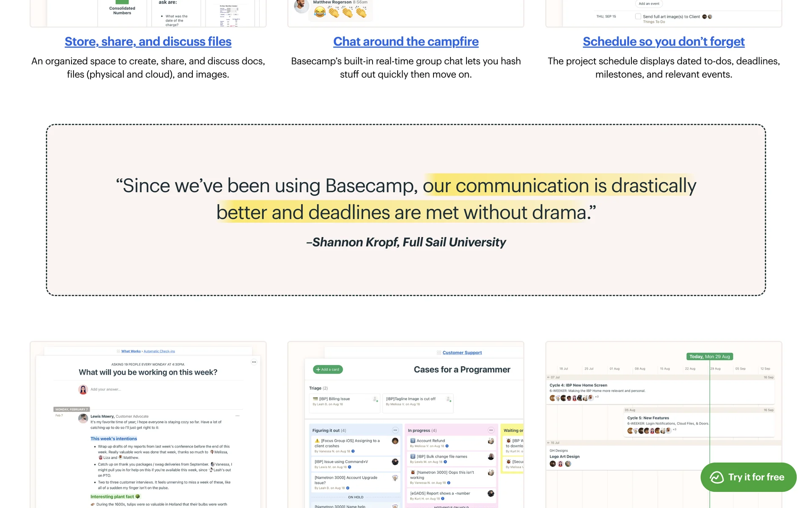Check the Send full art images checkbox

[638, 17]
